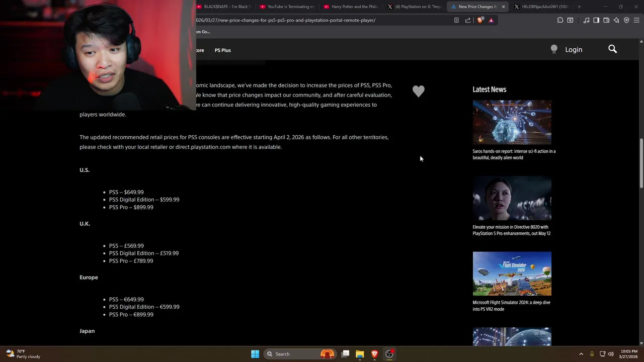
Task: Open the browser extensions puzzle icon
Action: [560, 20]
